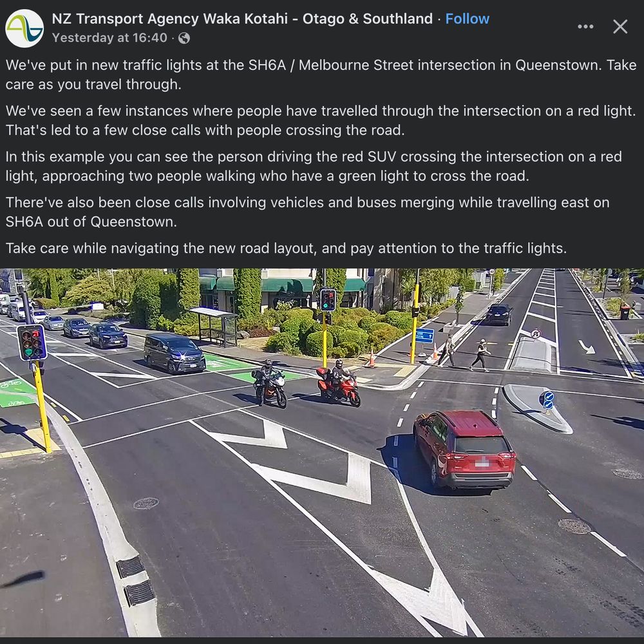Image resolution: width=644 pixels, height=644 pixels.
Task: Follow the NZ Transport Agency page
Action: point(468,19)
